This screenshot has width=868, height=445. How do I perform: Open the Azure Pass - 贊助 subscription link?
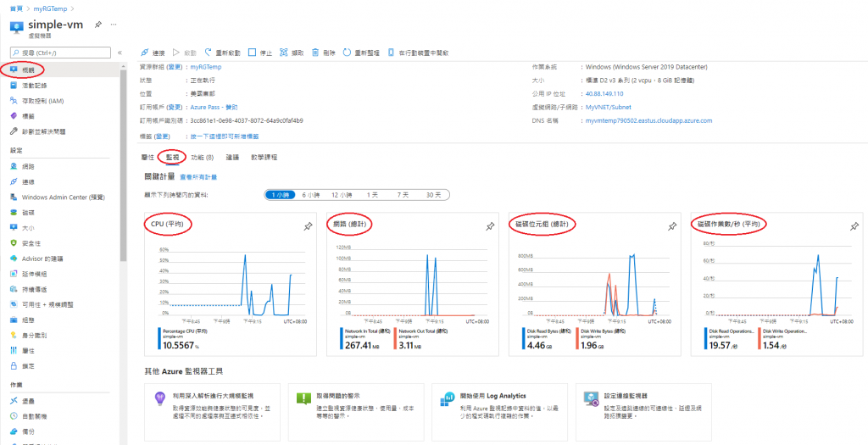214,107
